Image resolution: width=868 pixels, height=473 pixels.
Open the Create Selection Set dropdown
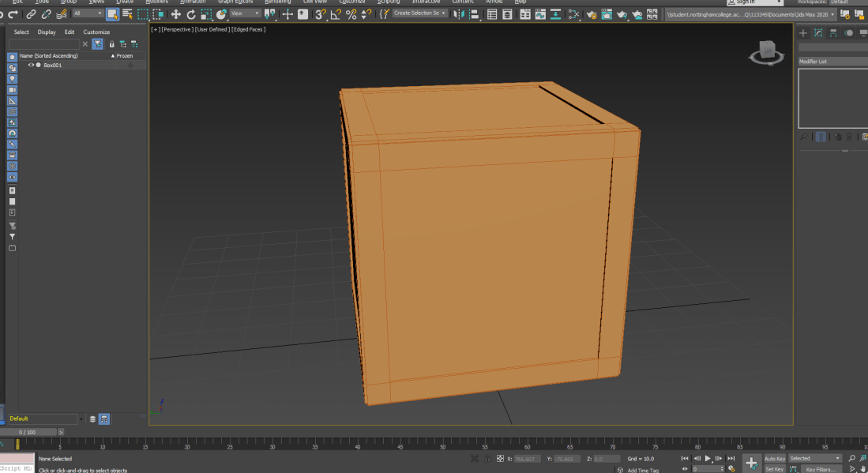tap(420, 13)
